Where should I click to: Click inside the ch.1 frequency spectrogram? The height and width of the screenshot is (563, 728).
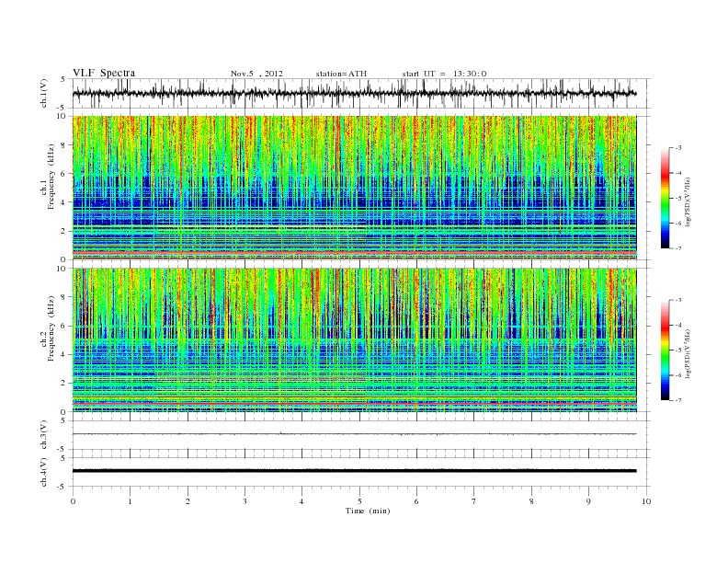point(354,188)
